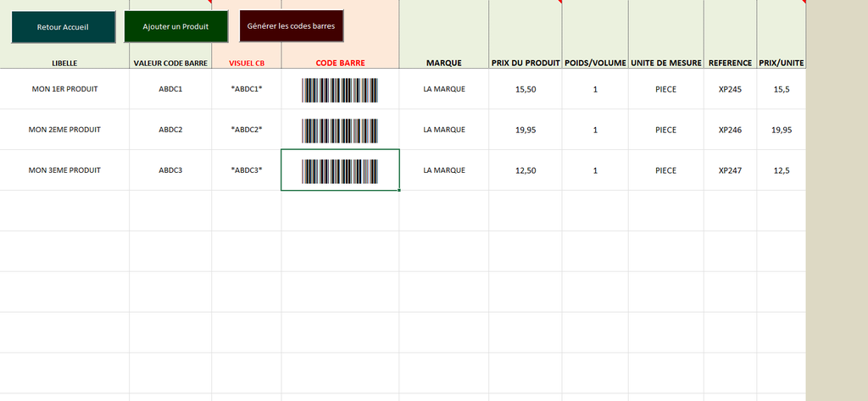Select cell MON 1ER PRODUIT

64,89
